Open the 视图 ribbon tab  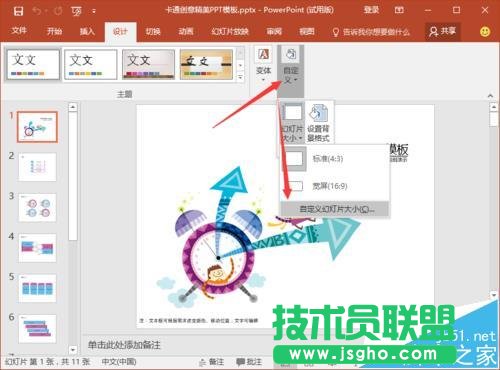pyautogui.click(x=307, y=32)
